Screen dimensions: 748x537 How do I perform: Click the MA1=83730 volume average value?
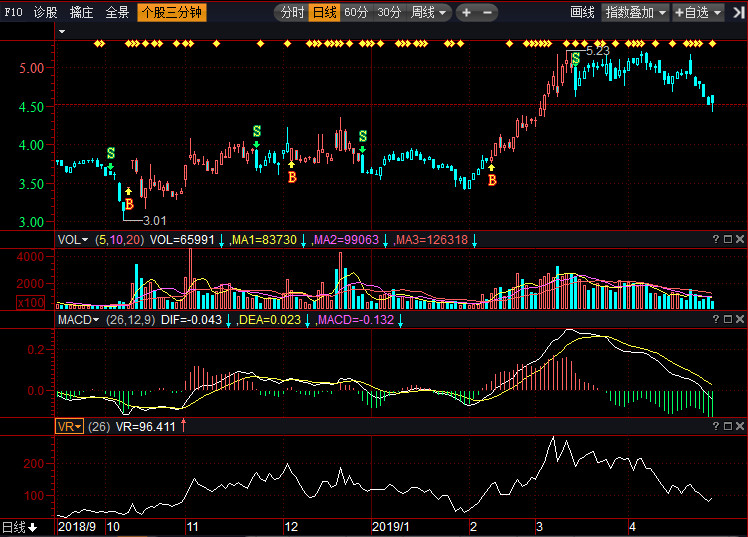[x=264, y=240]
